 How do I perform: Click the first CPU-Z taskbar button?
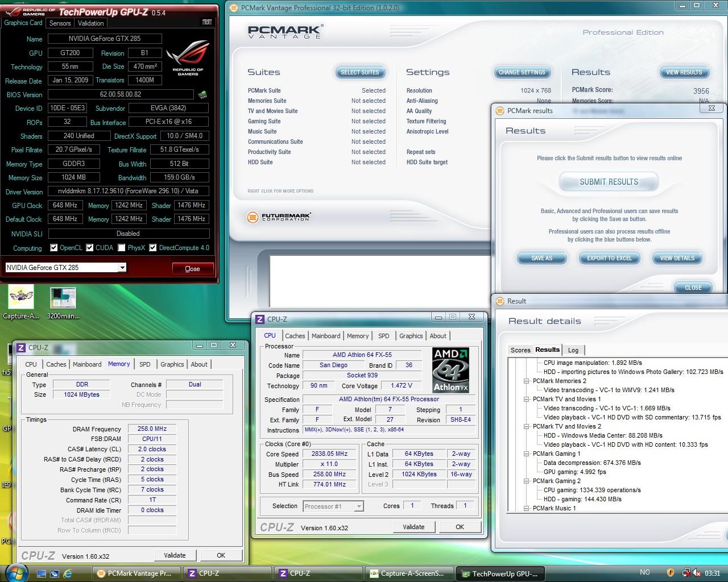pos(227,573)
